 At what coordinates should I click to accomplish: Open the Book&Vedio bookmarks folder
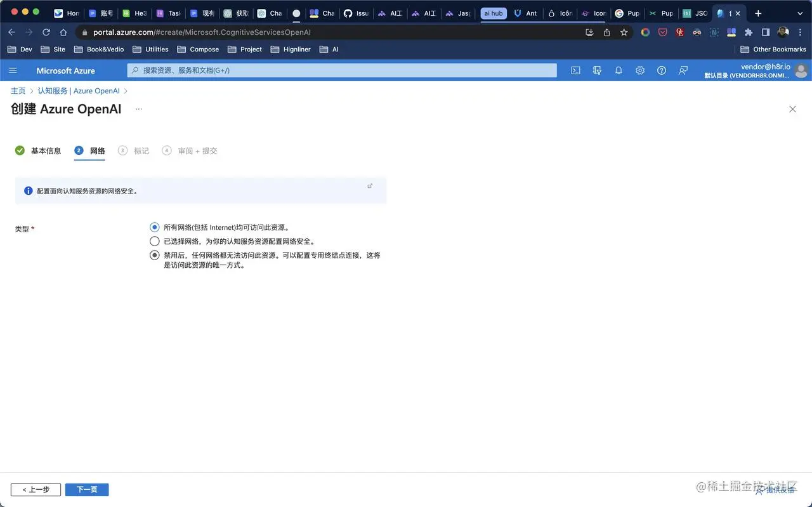tap(99, 49)
